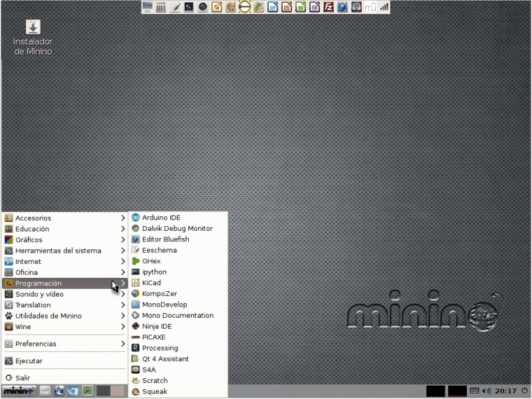
Task: Open FileZilla from the top dock
Action: point(329,7)
